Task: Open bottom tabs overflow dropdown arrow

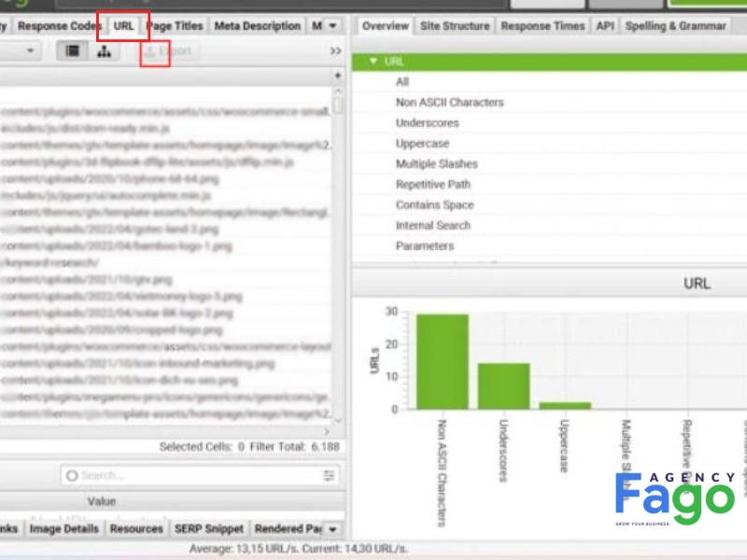Action: (332, 529)
